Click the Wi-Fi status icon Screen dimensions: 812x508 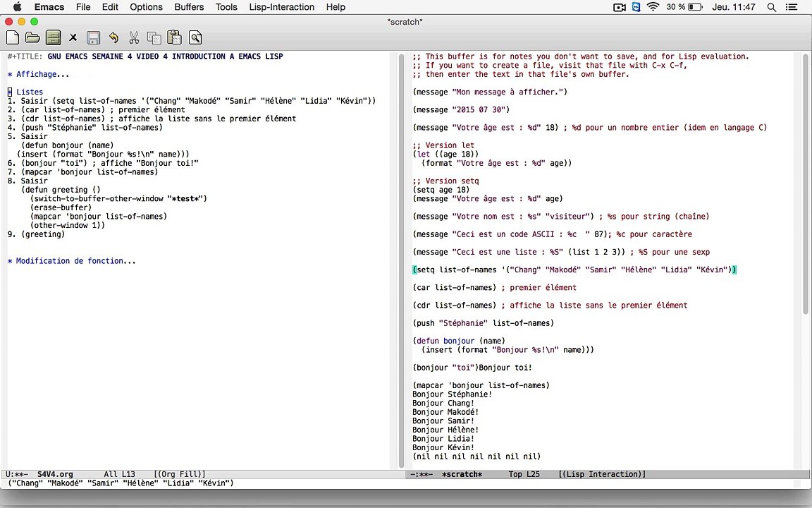coord(653,7)
